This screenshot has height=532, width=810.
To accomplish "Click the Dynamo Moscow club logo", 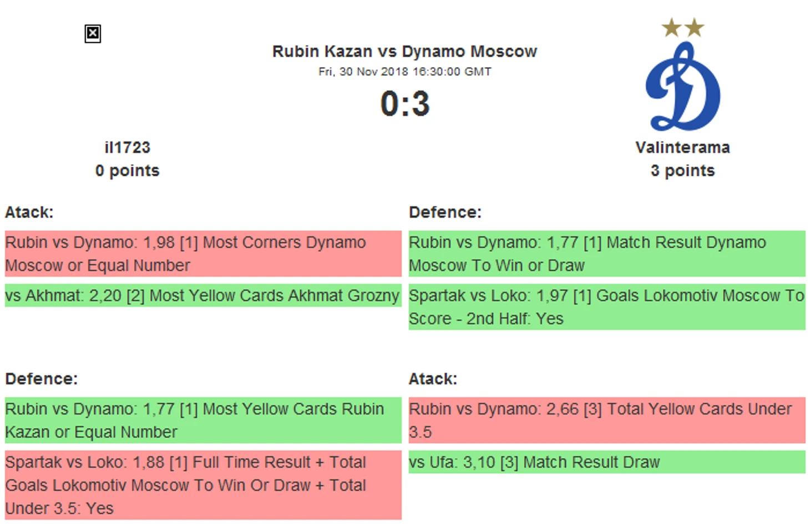I will (682, 88).
